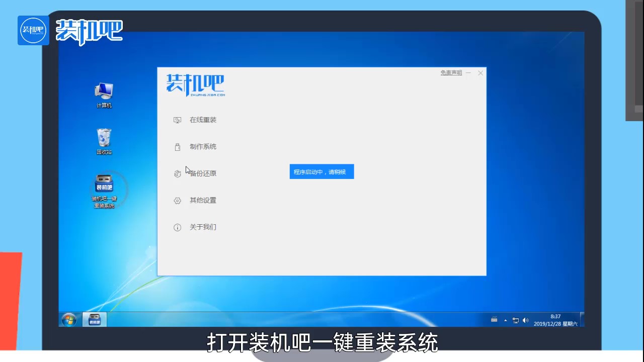The height and width of the screenshot is (362, 644).
Task: Open the 免责声明 disclaimer link
Action: (x=451, y=72)
